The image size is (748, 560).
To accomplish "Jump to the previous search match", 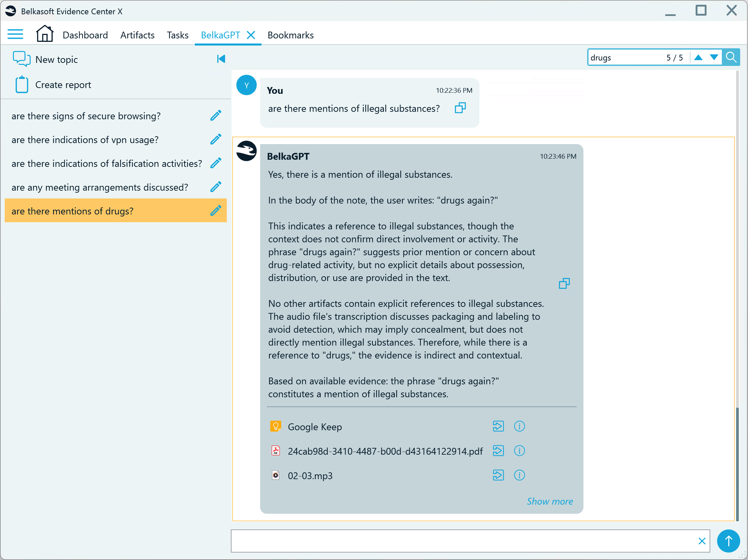I will [698, 57].
